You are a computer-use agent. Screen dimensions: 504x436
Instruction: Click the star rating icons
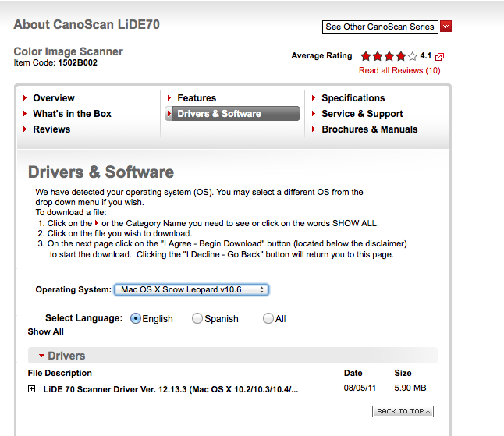coord(389,56)
